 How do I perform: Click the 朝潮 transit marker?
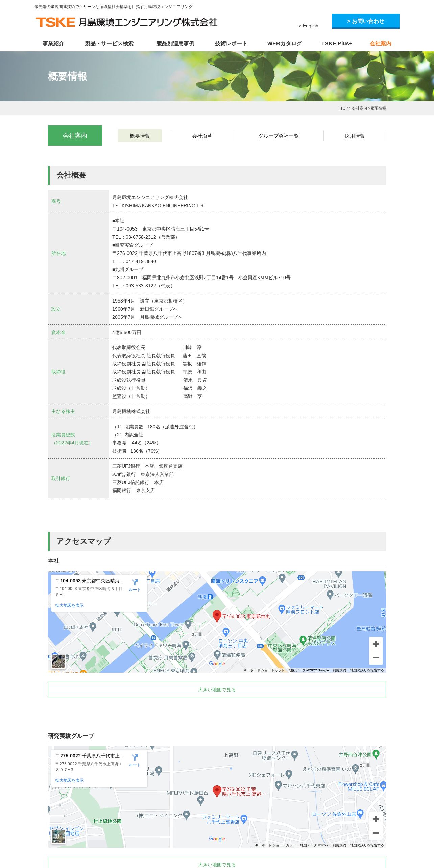point(210,597)
